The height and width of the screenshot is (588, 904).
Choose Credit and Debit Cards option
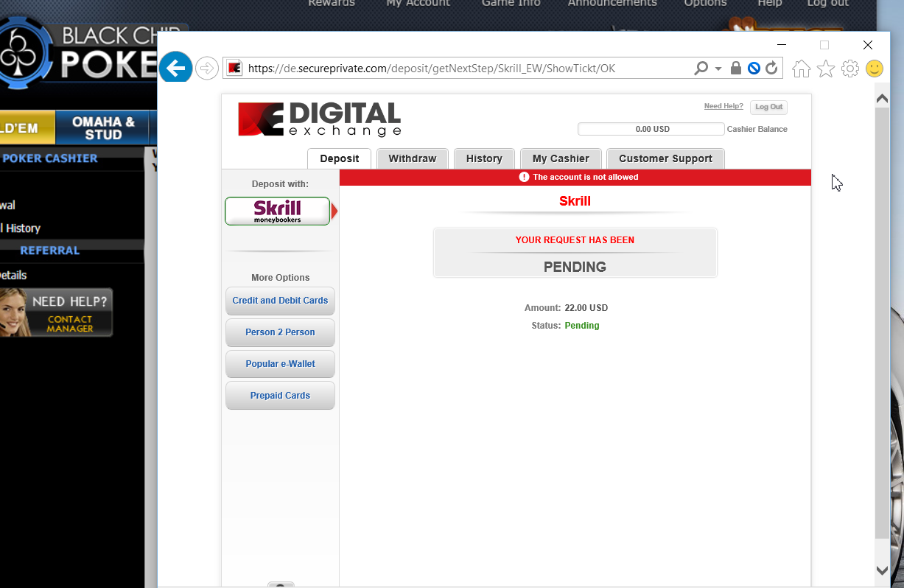click(x=280, y=301)
